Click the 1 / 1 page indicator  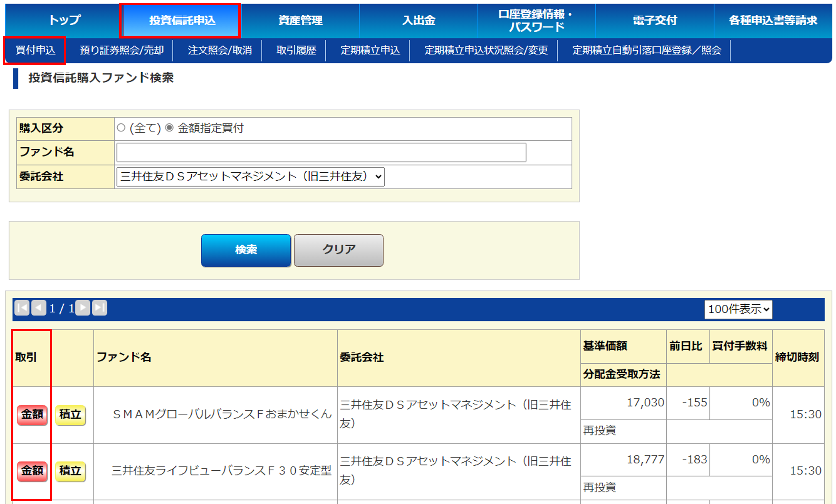[x=61, y=308]
